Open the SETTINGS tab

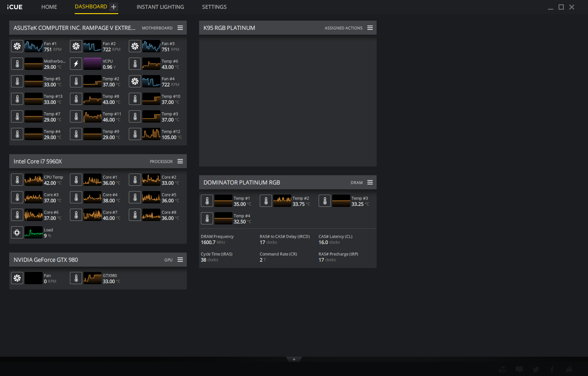pyautogui.click(x=214, y=7)
